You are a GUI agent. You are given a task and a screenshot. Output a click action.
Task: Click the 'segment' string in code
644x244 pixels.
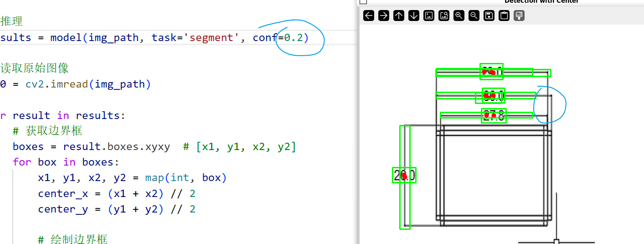[x=211, y=37]
